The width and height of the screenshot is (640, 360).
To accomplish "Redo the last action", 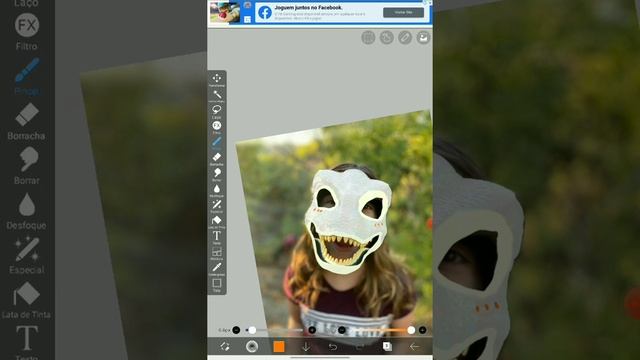I will (360, 347).
